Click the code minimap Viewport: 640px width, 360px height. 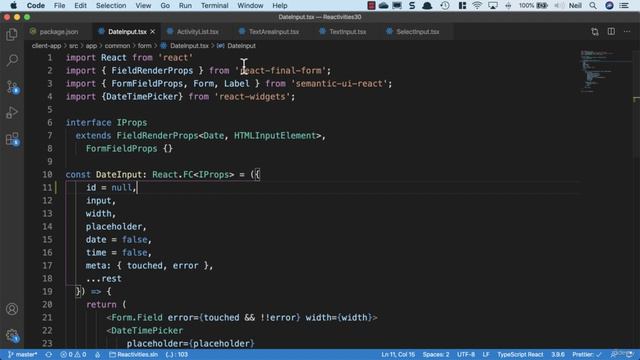[605, 73]
